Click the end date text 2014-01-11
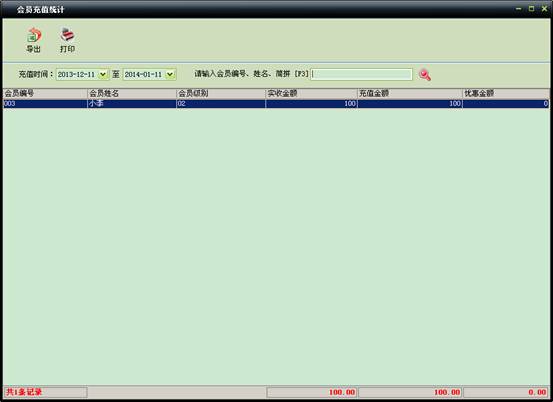 pos(143,75)
